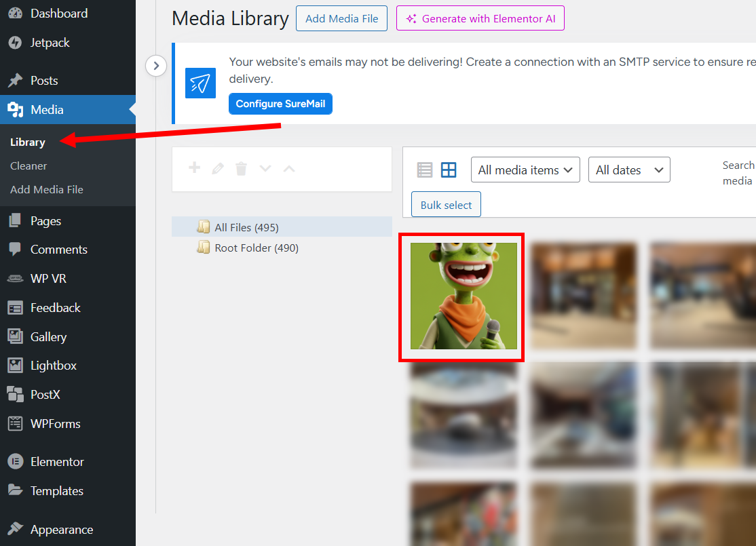Switch to list view icon
The height and width of the screenshot is (546, 756).
[425, 170]
